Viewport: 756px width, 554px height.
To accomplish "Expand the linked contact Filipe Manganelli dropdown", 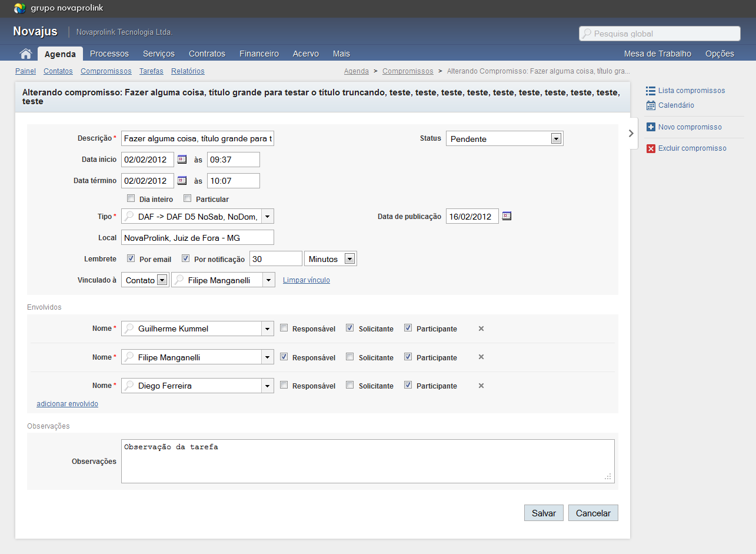I will pyautogui.click(x=268, y=280).
